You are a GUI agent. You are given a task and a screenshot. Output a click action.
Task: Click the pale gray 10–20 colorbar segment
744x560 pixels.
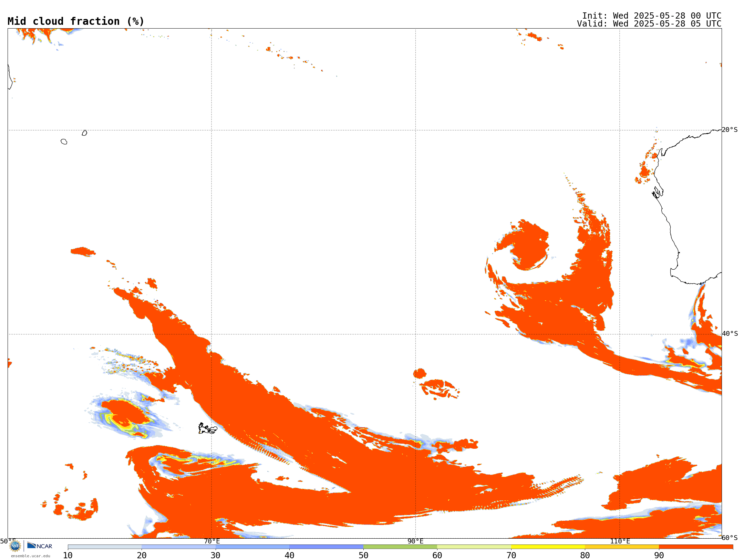tap(105, 547)
